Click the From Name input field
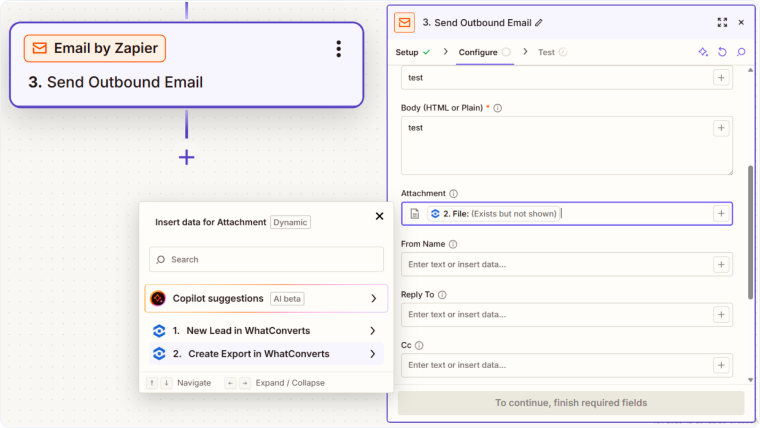 567,265
